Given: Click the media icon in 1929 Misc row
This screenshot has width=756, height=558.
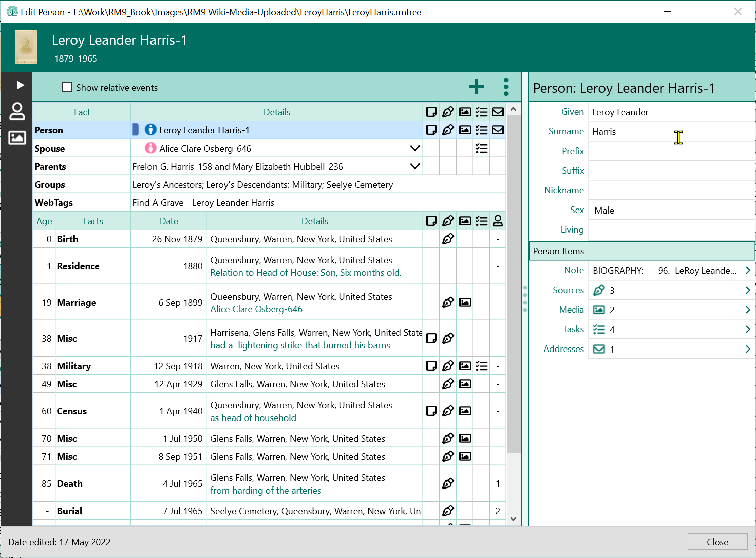Looking at the screenshot, I should pos(465,384).
